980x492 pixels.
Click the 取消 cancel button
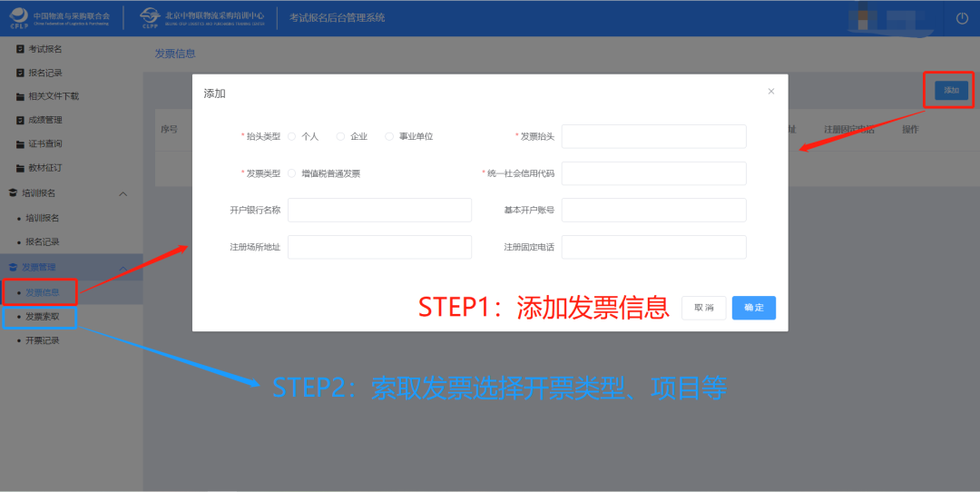tap(704, 308)
